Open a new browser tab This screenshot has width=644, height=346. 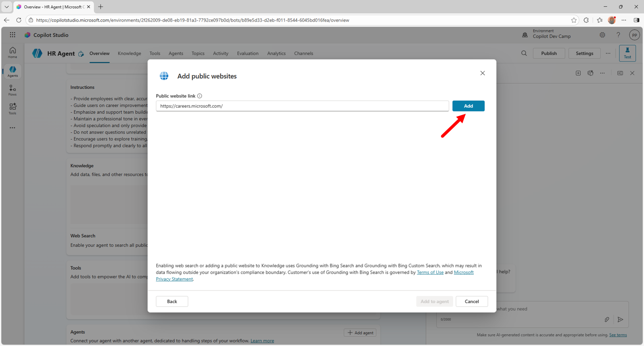tap(101, 7)
